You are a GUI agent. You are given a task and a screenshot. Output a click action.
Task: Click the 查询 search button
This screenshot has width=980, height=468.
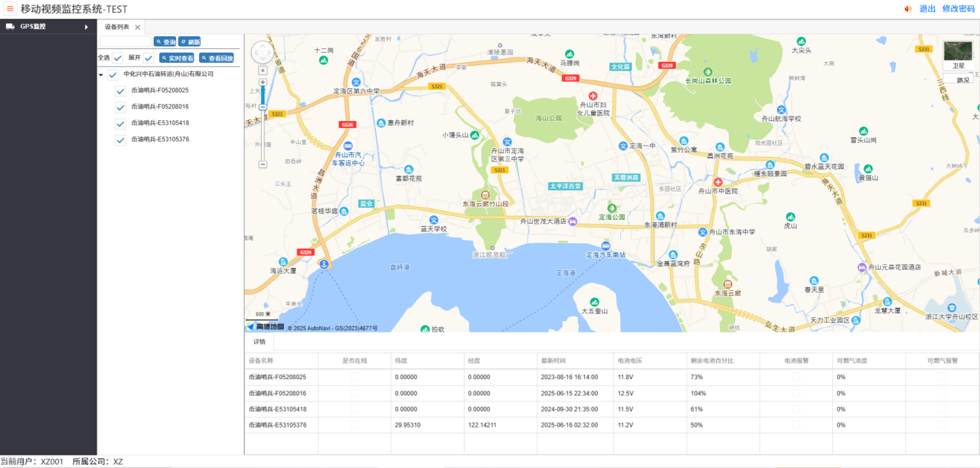[165, 41]
